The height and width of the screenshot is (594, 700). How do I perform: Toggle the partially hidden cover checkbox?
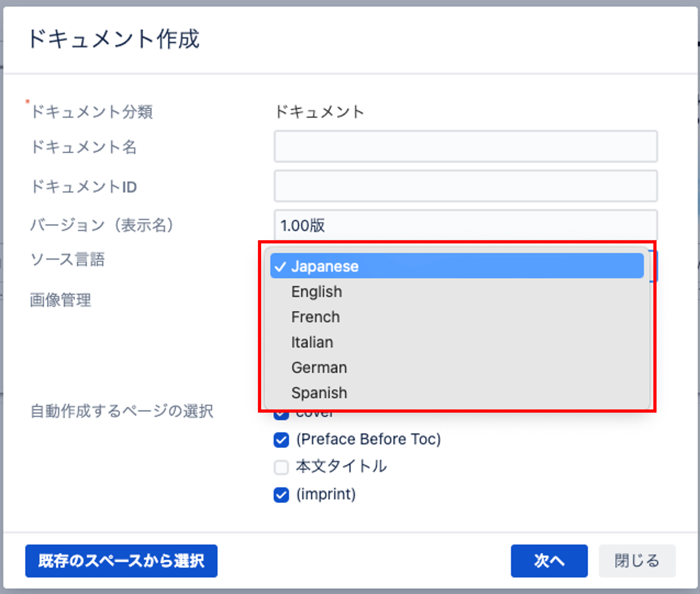(x=281, y=416)
